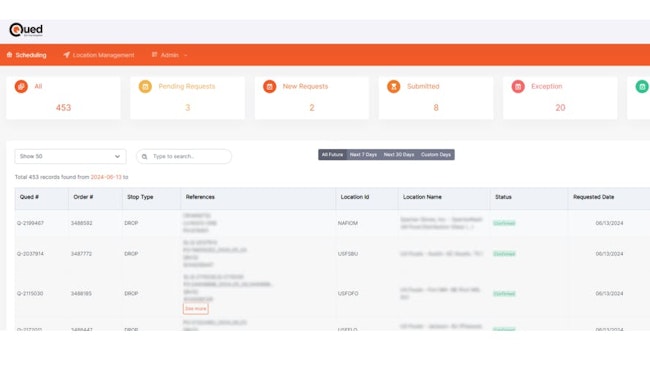Select the Custom Days filter
This screenshot has width=650, height=366.
[x=436, y=155]
